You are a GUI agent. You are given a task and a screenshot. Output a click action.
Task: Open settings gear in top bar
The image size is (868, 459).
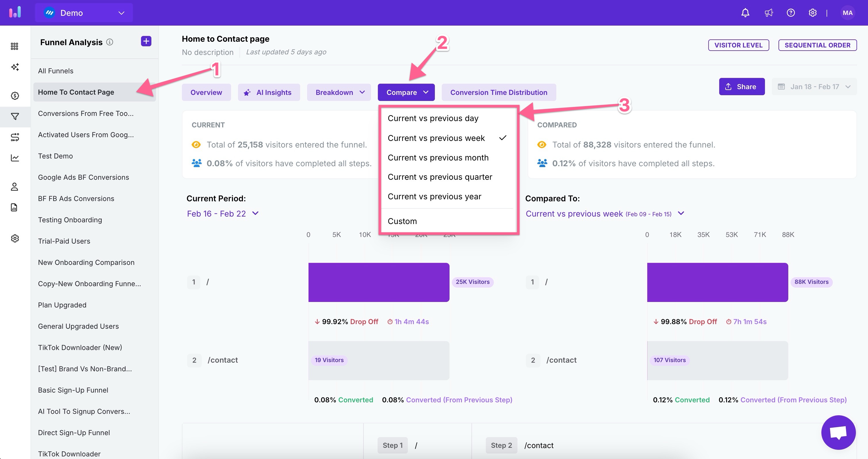point(812,13)
